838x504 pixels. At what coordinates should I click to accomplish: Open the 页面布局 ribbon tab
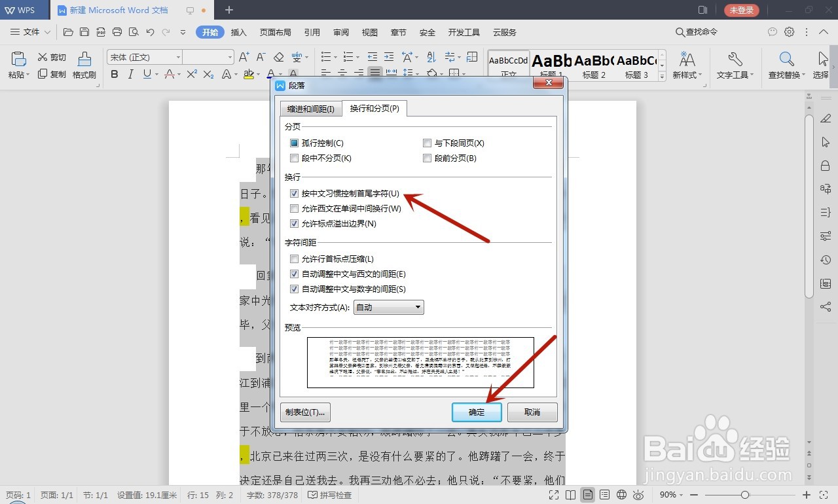click(275, 32)
